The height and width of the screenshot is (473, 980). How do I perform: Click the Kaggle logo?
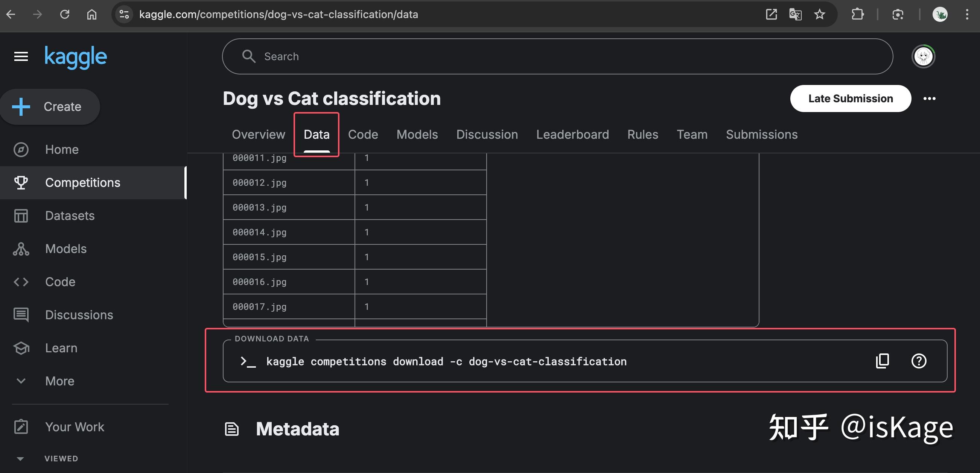(x=76, y=57)
